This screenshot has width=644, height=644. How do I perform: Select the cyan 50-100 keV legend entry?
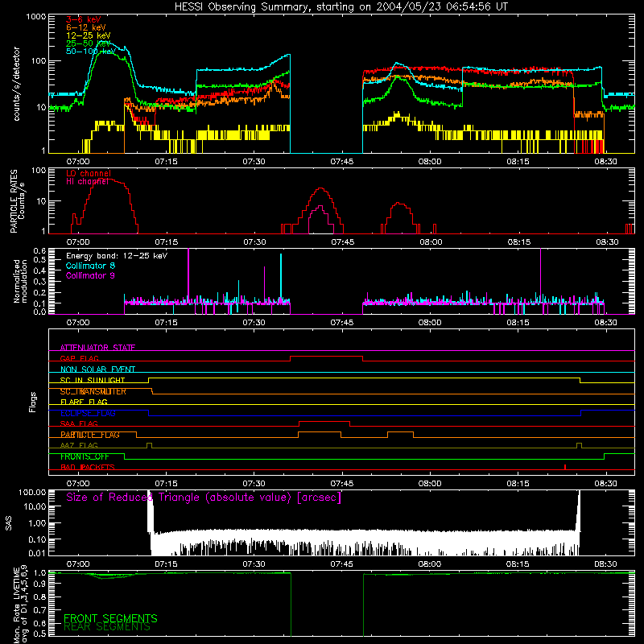[x=91, y=52]
